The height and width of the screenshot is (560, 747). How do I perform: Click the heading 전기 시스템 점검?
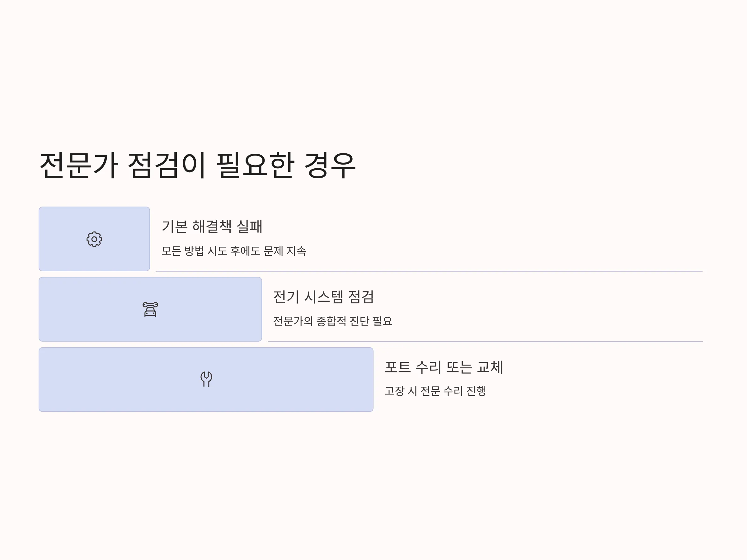[323, 297]
